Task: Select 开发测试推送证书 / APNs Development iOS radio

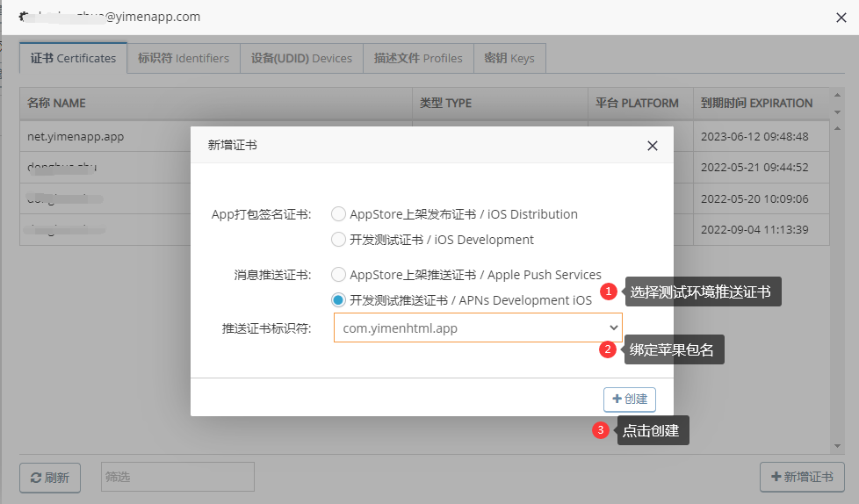Action: (338, 300)
